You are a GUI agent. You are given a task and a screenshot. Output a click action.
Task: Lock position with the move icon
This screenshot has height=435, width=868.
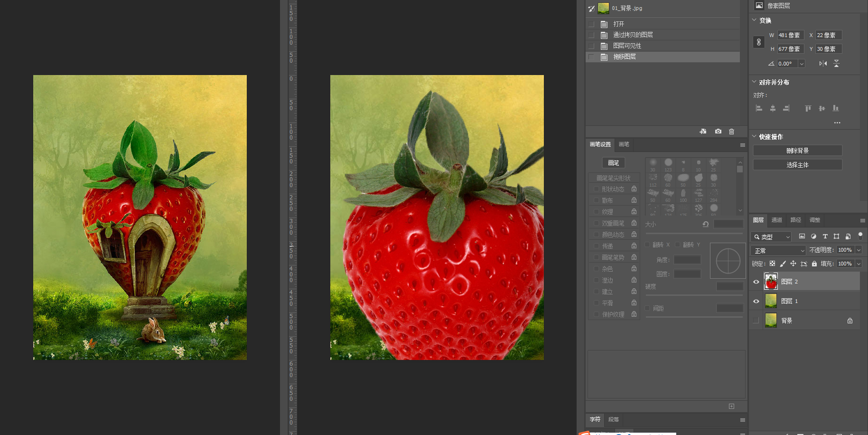(793, 264)
